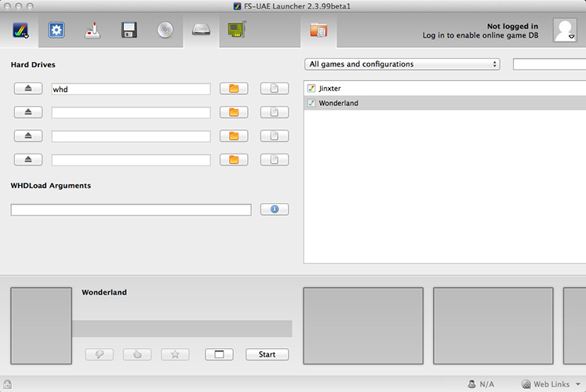Image resolution: width=586 pixels, height=392 pixels.
Task: Eject the whd hard drive
Action: pyautogui.click(x=27, y=89)
